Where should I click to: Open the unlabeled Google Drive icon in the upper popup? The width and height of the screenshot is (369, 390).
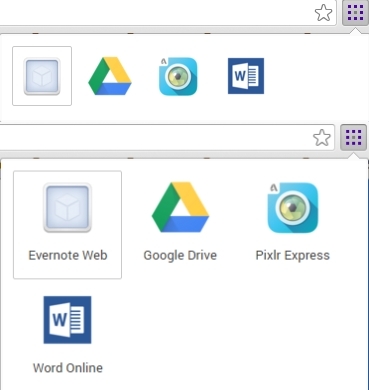click(110, 76)
